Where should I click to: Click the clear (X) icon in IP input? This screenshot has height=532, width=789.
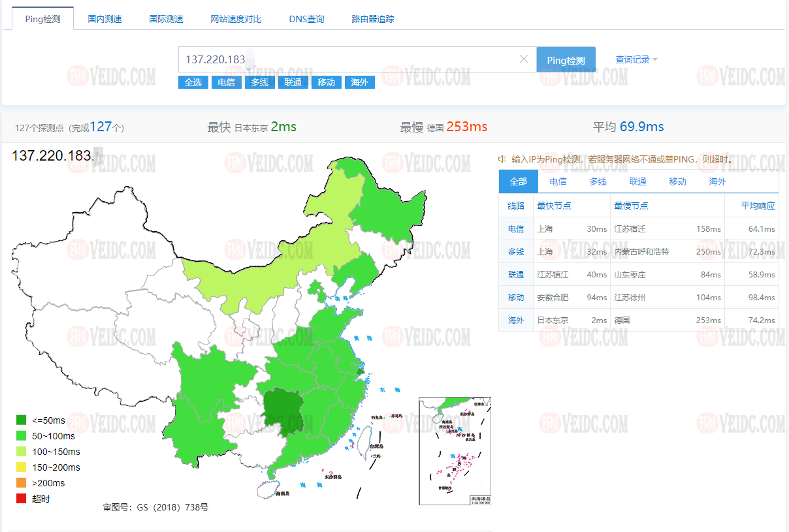[x=523, y=59]
